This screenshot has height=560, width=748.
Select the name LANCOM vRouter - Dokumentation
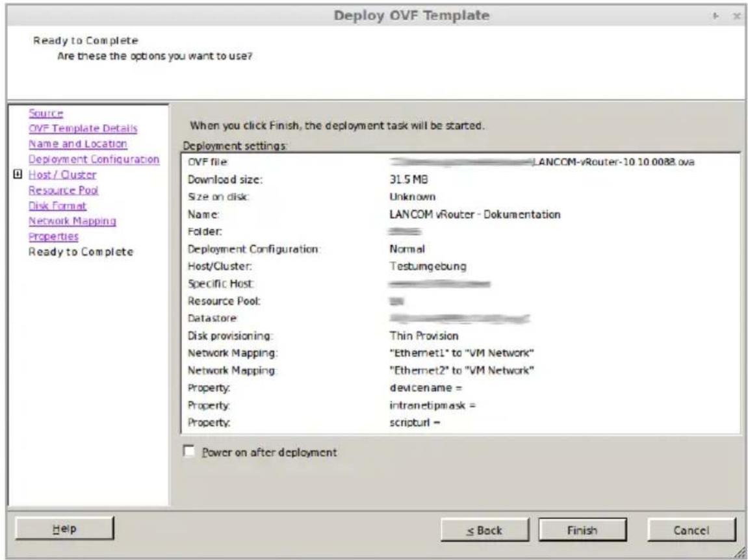[x=474, y=214]
